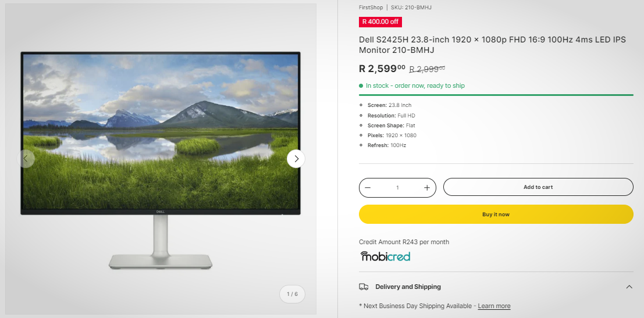Select the Delivery and Shipping heading
The height and width of the screenshot is (318, 644).
point(408,287)
